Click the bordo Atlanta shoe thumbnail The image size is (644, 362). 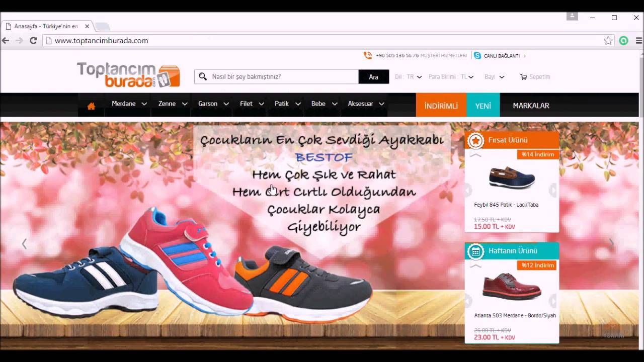[512, 287]
